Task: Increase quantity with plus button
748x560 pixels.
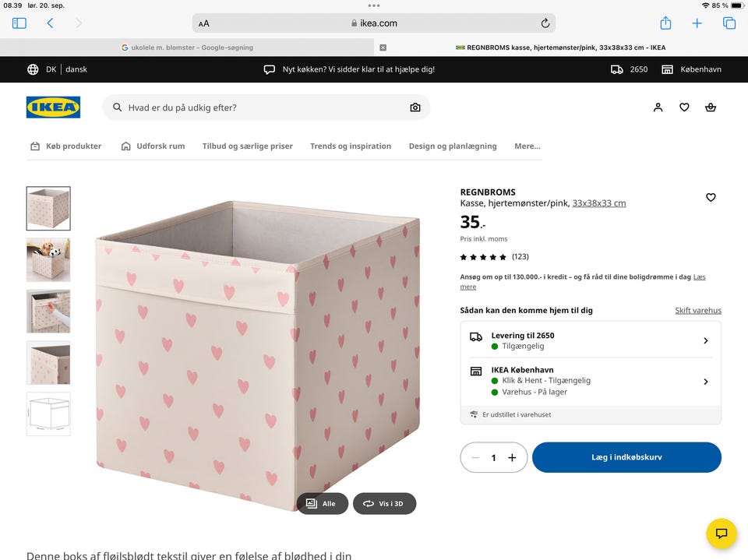Action: pos(512,458)
